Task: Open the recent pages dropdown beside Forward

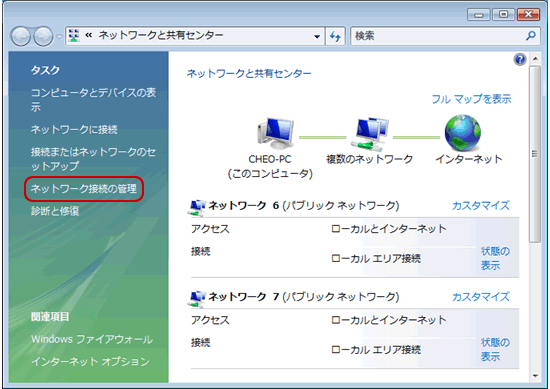Action: tap(59, 36)
